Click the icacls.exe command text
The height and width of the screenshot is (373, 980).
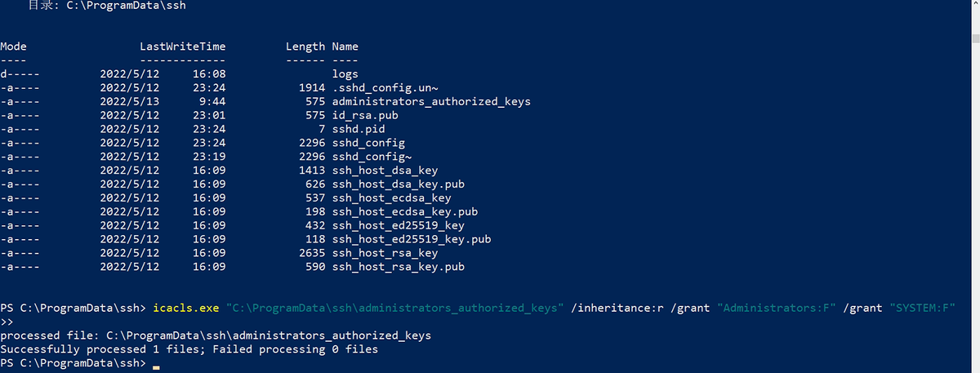coord(186,309)
